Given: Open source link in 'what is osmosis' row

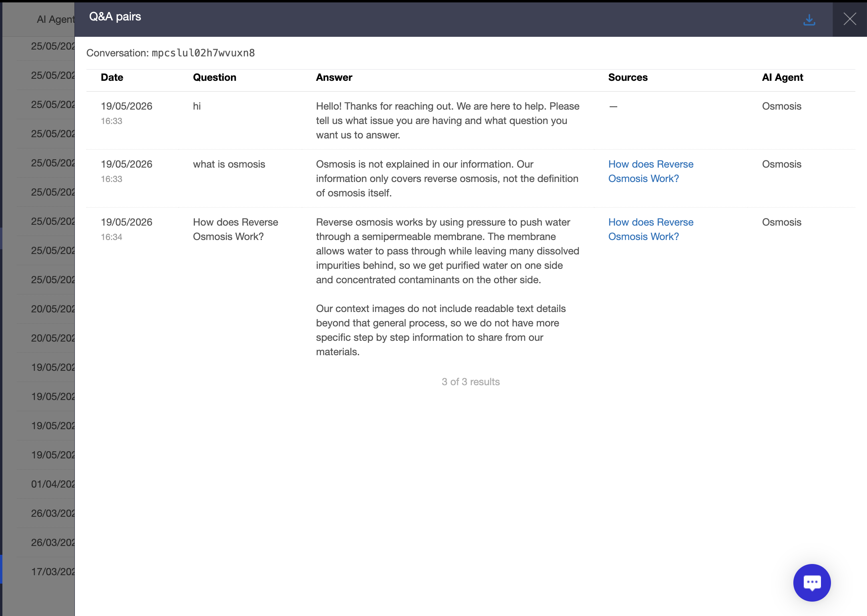Looking at the screenshot, I should coord(650,171).
